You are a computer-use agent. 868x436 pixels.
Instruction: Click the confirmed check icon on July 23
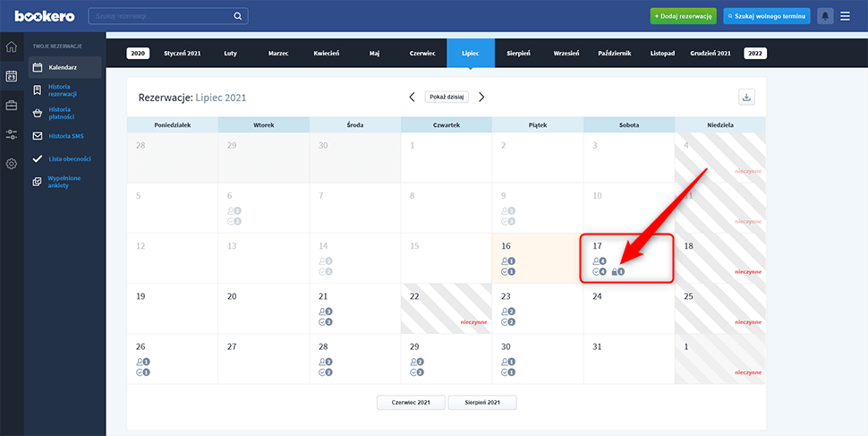coord(505,322)
